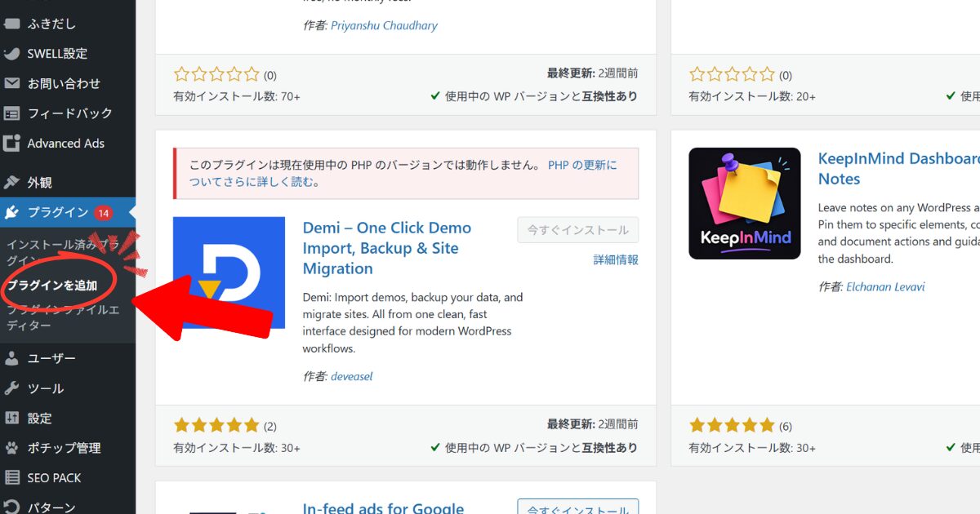This screenshot has height=514, width=980.
Task: Click the Demi plugin logo thumbnail
Action: (x=229, y=273)
